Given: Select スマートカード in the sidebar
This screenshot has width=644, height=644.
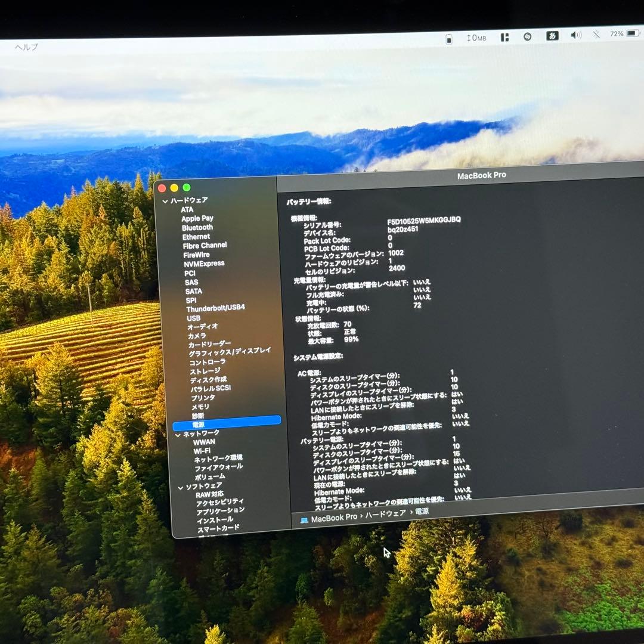Looking at the screenshot, I should 218,528.
